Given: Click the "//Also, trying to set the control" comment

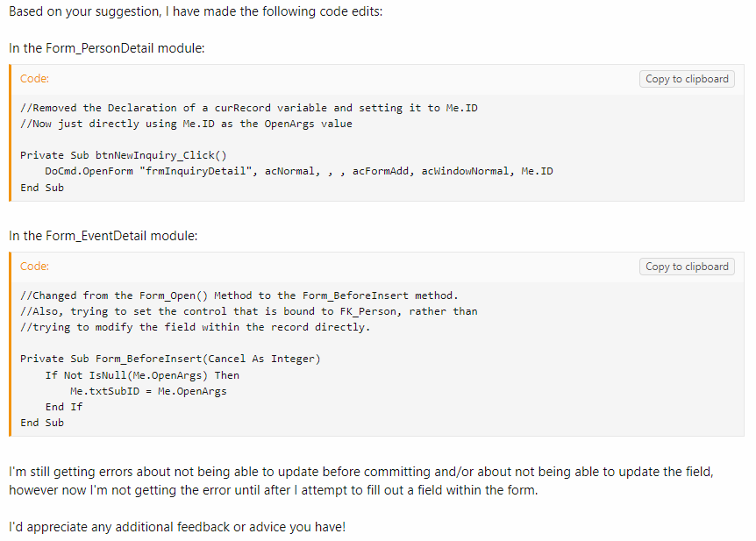Looking at the screenshot, I should click(x=248, y=311).
